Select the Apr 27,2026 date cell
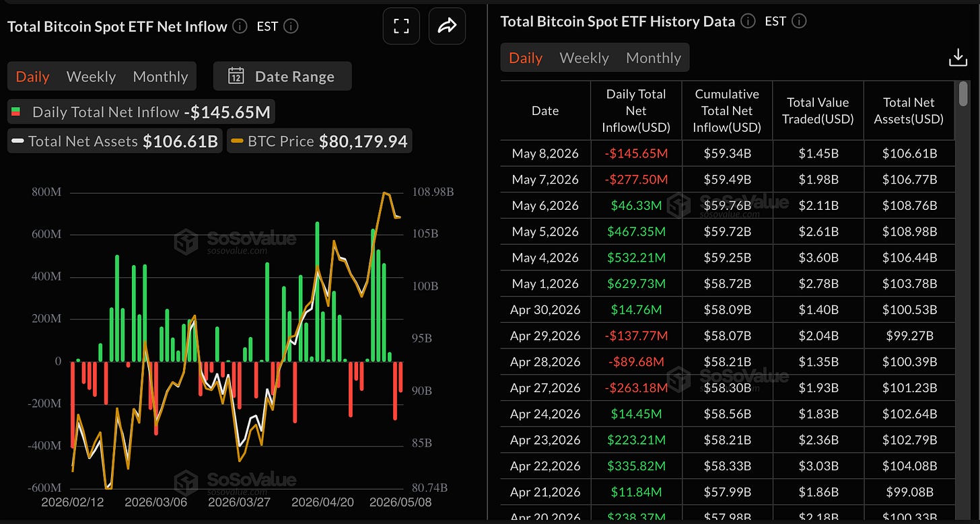The width and height of the screenshot is (980, 524). point(545,388)
